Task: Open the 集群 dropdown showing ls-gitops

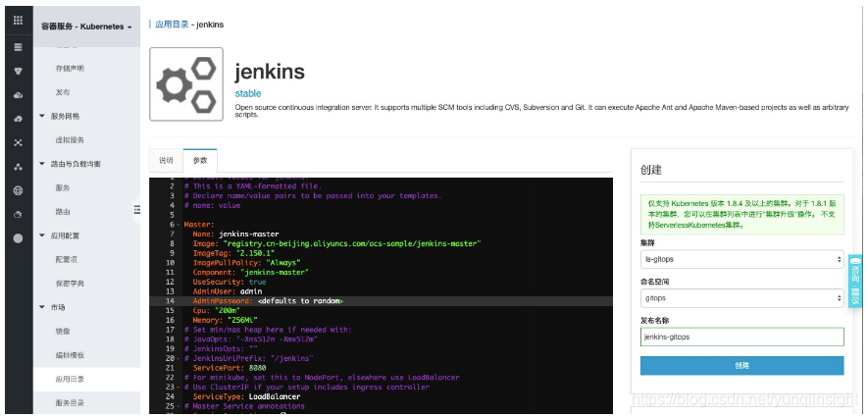Action: point(741,259)
